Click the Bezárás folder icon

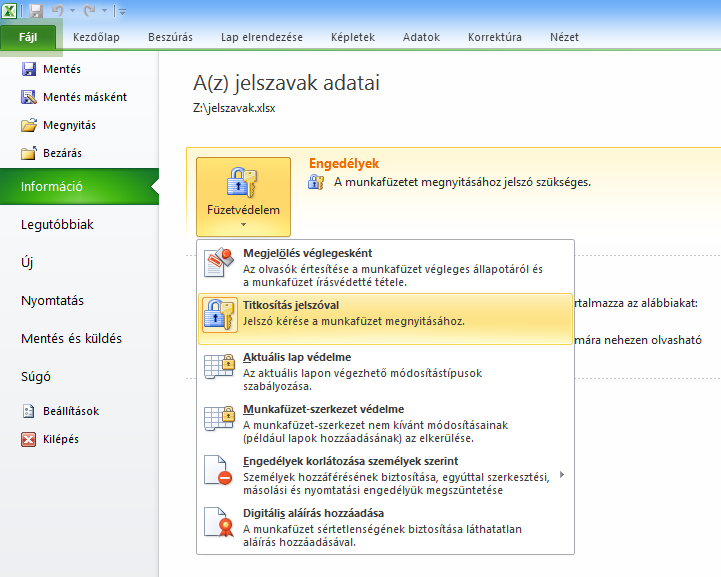point(29,153)
